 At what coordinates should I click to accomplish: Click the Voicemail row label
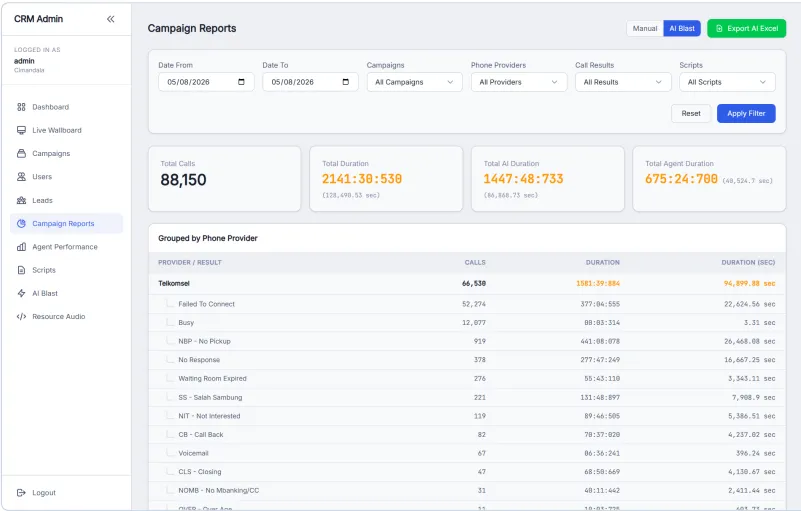[x=193, y=453]
